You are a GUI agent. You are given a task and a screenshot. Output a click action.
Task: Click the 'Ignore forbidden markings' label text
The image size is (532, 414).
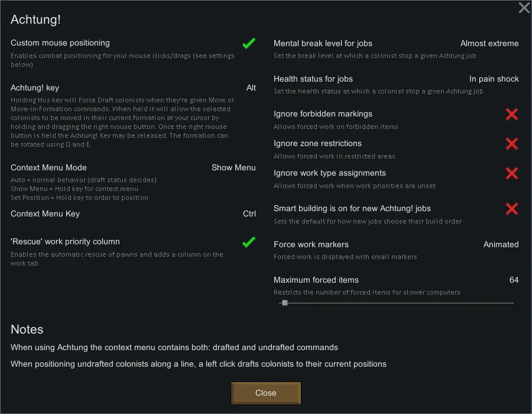tap(323, 114)
